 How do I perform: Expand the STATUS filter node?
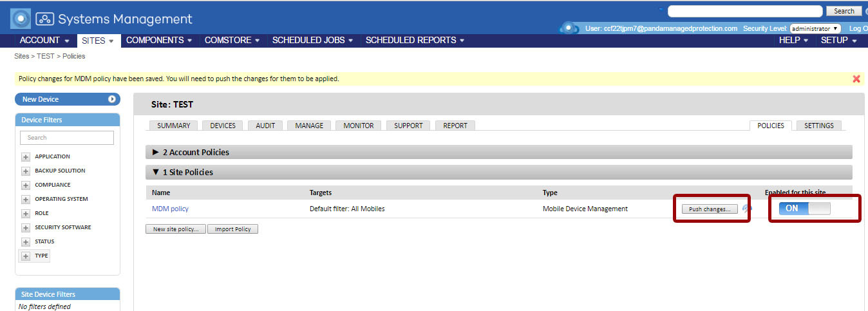(26, 242)
